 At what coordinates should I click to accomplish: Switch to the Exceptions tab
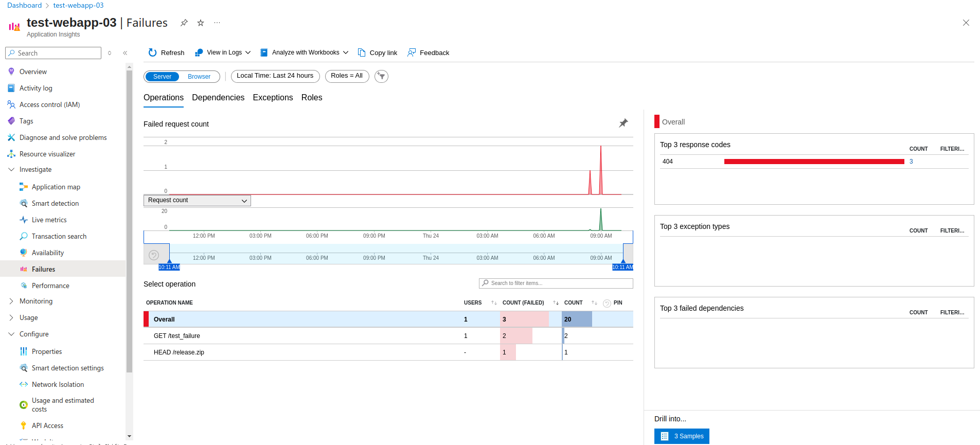click(273, 97)
